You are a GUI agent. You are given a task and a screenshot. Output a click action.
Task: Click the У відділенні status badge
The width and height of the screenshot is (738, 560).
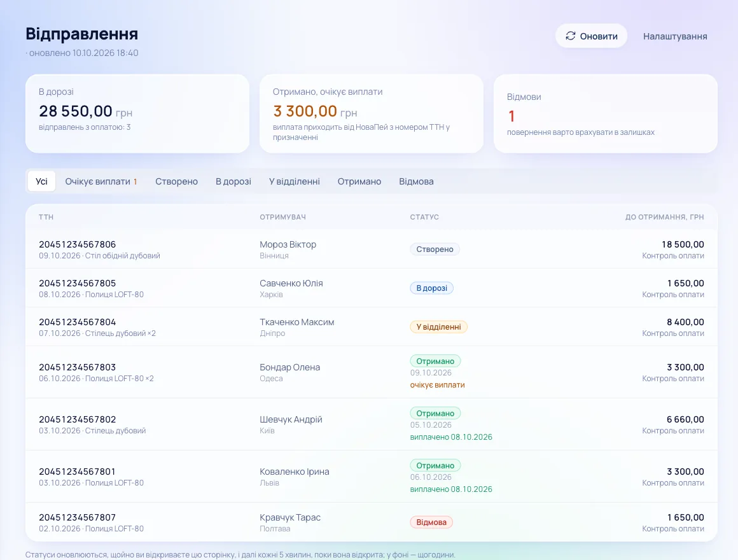coord(438,326)
